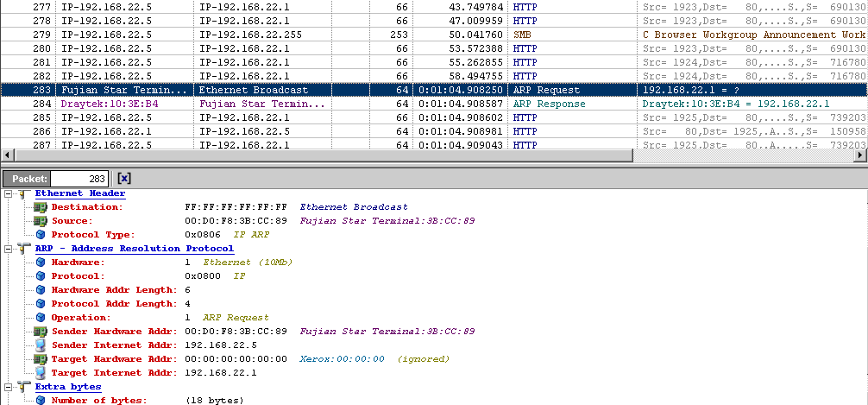The height and width of the screenshot is (405, 868).
Task: Select packet 283 ARP Request row
Action: pos(434,90)
